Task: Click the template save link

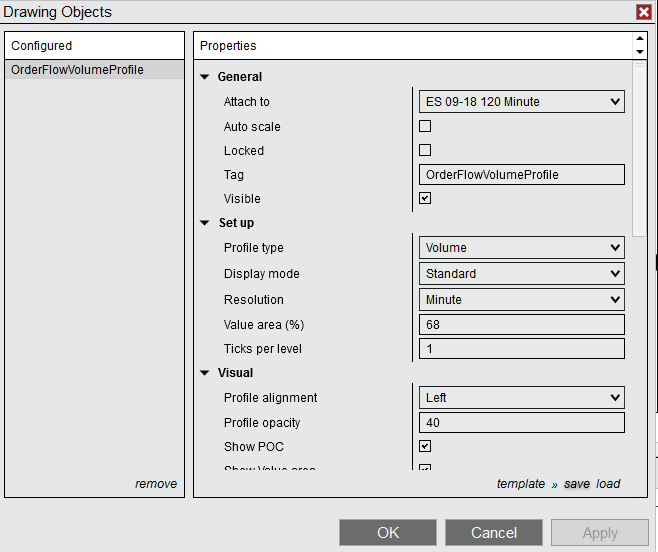Action: pos(576,484)
